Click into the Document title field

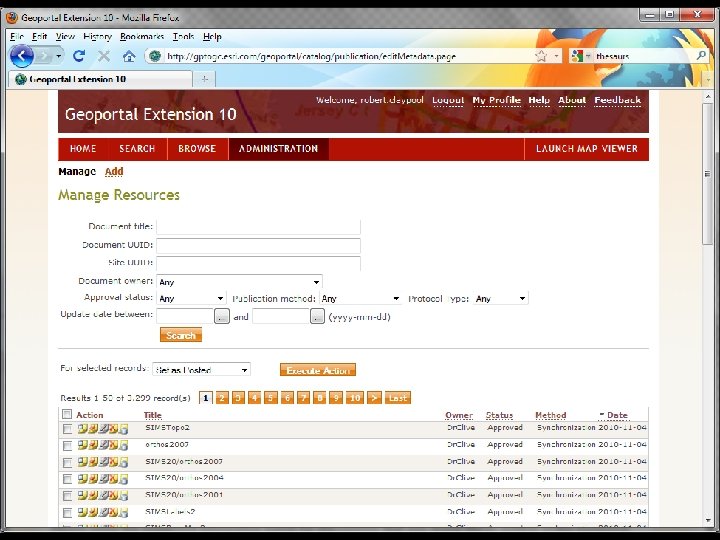pos(259,227)
